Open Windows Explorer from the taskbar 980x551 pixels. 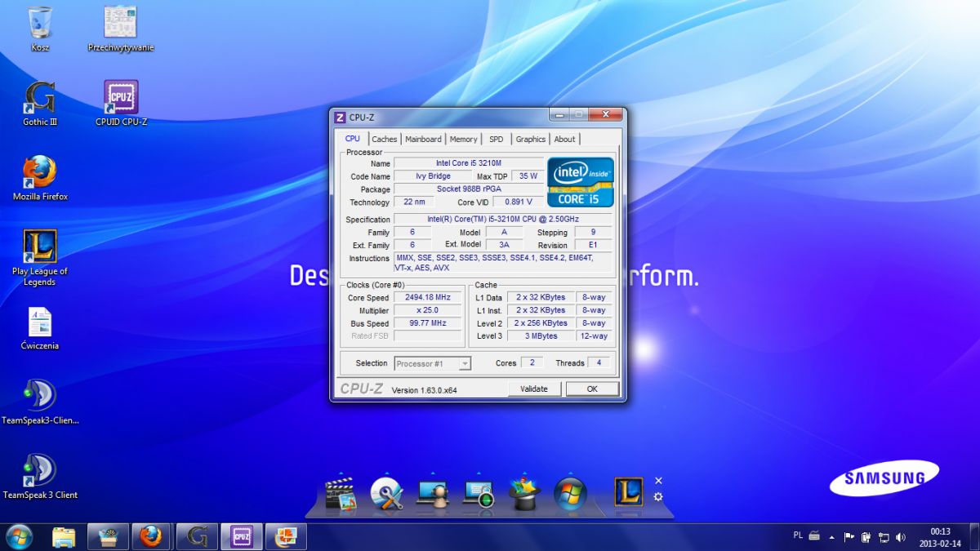click(64, 536)
